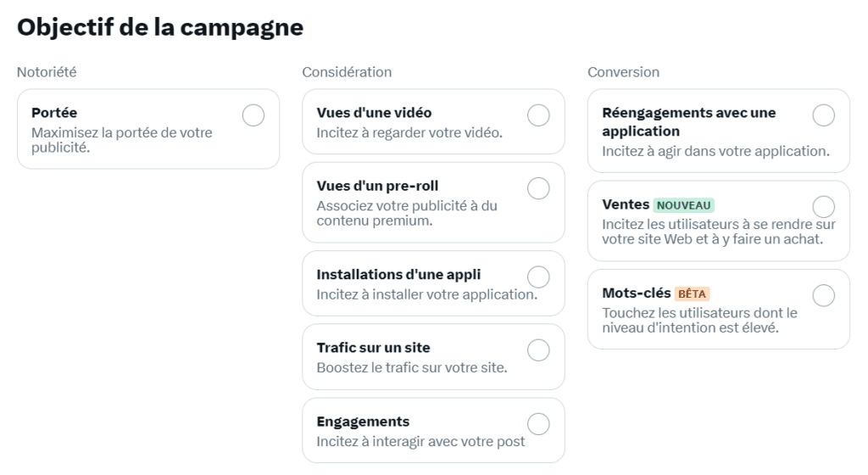The image size is (868, 475).
Task: Click the Considération column heading
Action: point(347,72)
